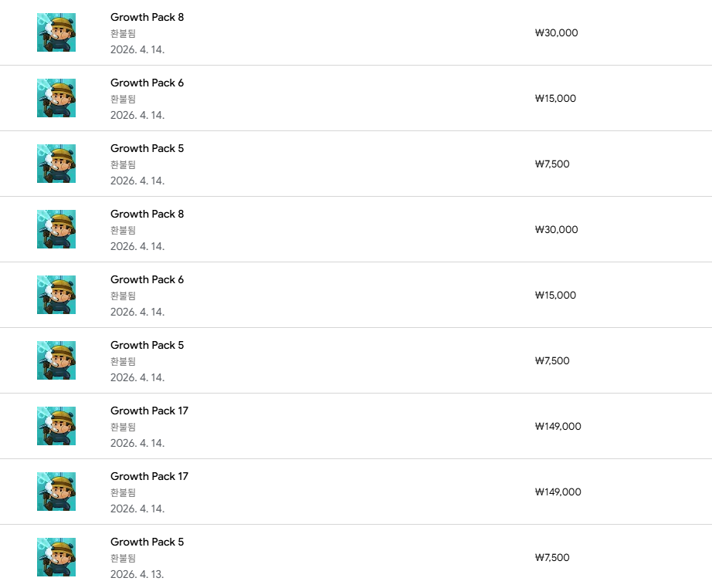Click the second Growth Pack 8 title
Screen dimensions: 712x588
point(147,215)
